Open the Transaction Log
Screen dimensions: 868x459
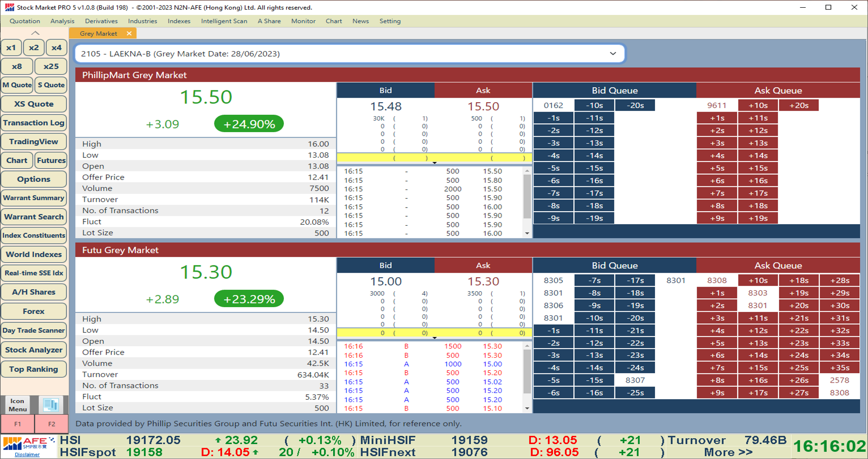[x=34, y=123]
